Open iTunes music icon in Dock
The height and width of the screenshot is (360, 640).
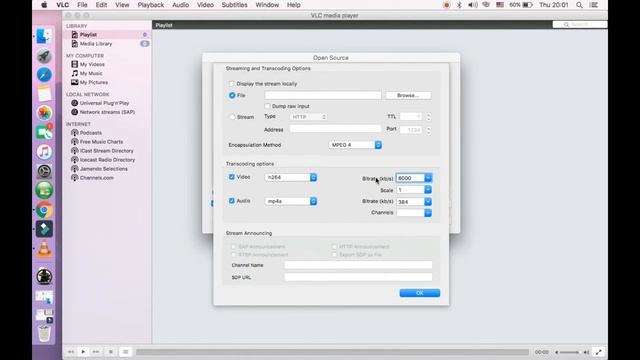click(x=44, y=152)
